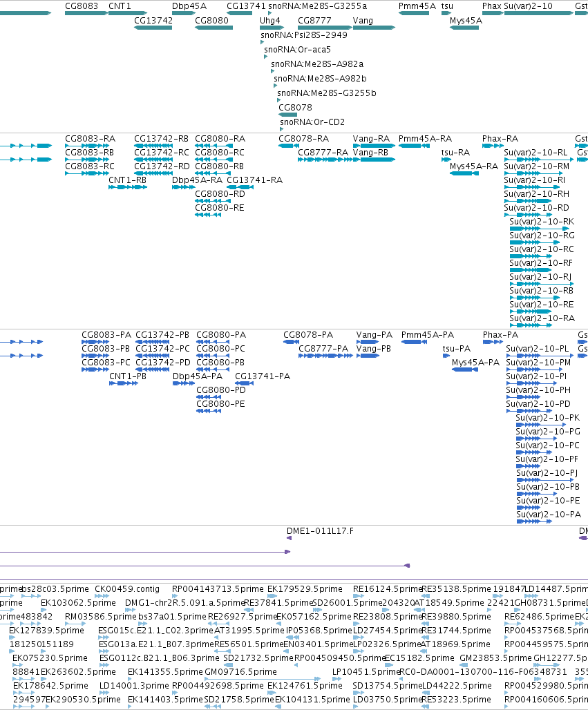Click the CG13741-PA protein label

[x=263, y=376]
